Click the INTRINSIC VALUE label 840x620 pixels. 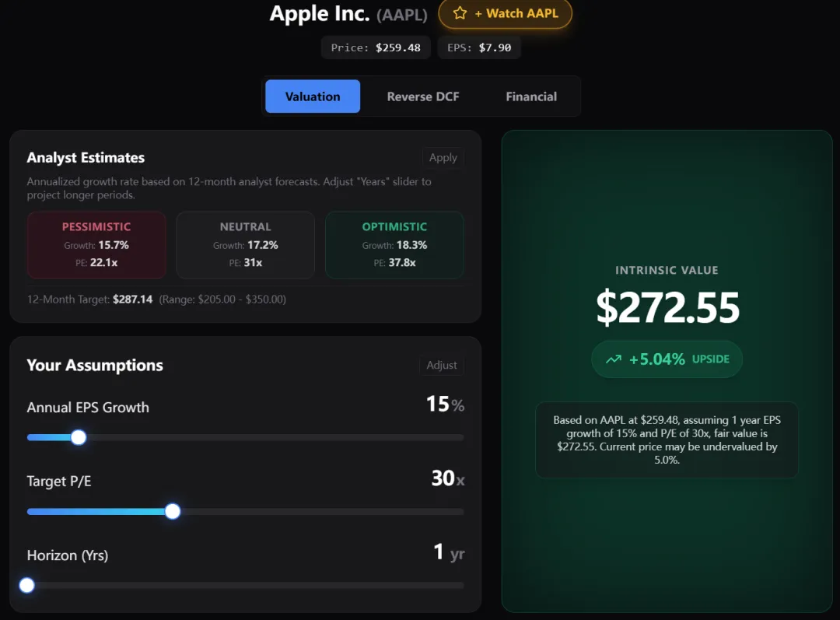[667, 271]
